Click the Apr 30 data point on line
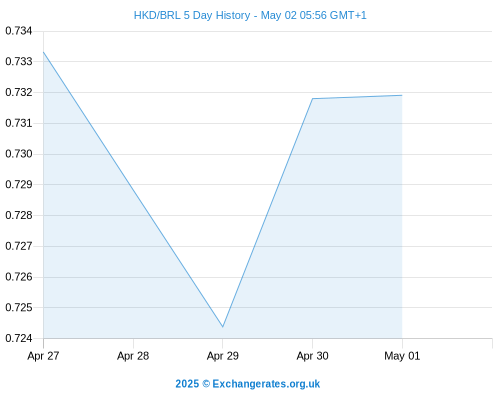This screenshot has width=495, height=400. click(312, 99)
